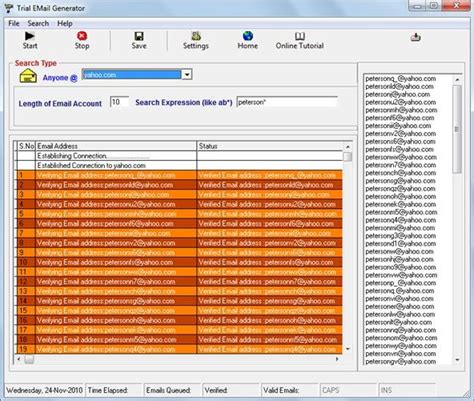Image resolution: width=474 pixels, height=401 pixels.
Task: Click the Valid Emails status bar panel
Action: point(289,390)
